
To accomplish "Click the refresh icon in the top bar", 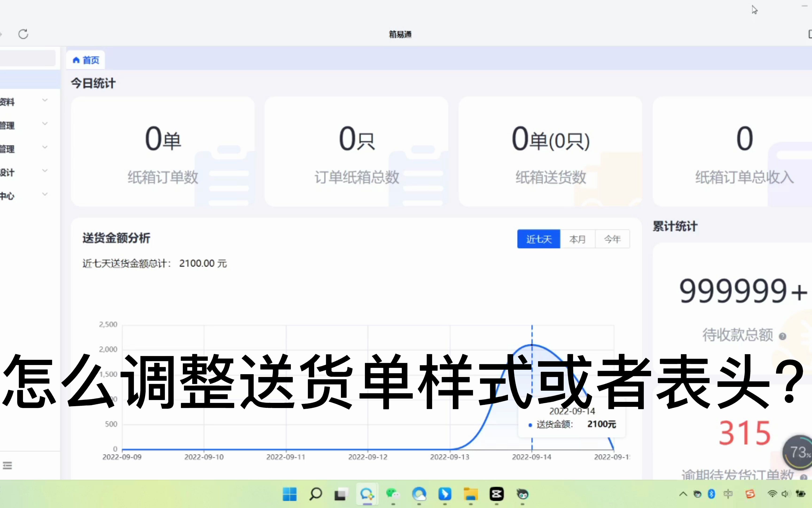I will [x=23, y=34].
